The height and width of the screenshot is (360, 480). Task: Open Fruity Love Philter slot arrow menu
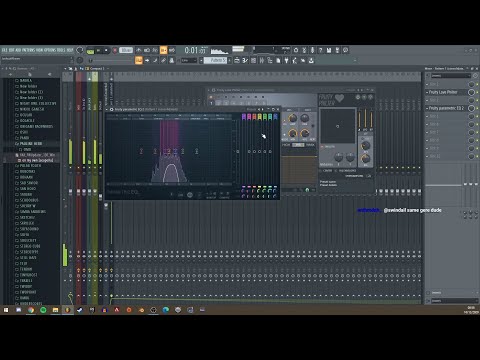[427, 92]
